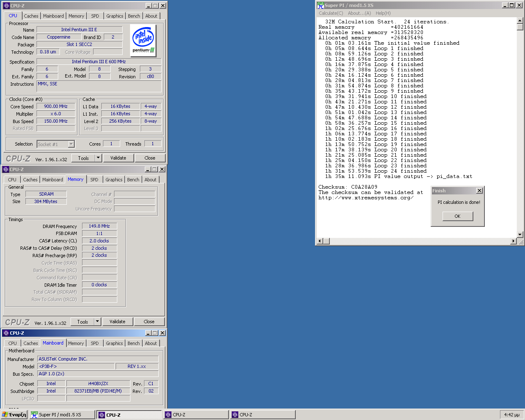Open Graphics tab in top CPU-Z window
The image size is (525, 420).
pos(115,16)
